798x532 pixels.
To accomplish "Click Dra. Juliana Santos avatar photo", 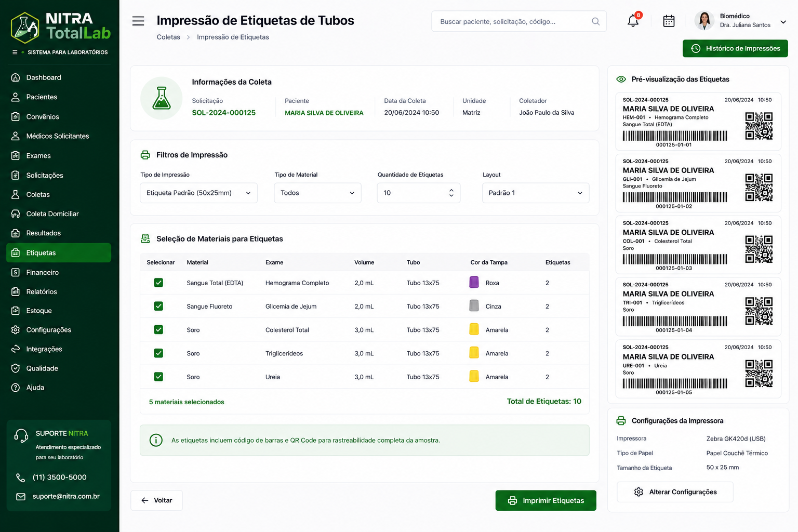I will point(704,21).
